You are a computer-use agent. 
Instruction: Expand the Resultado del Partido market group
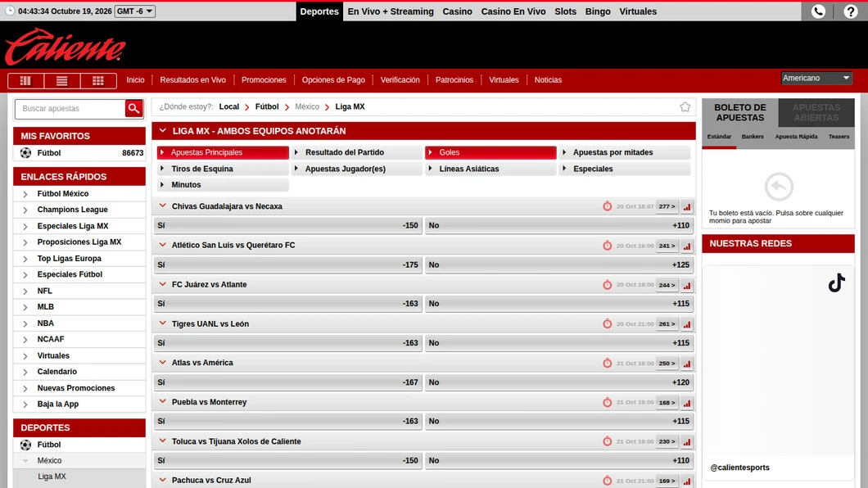[356, 152]
